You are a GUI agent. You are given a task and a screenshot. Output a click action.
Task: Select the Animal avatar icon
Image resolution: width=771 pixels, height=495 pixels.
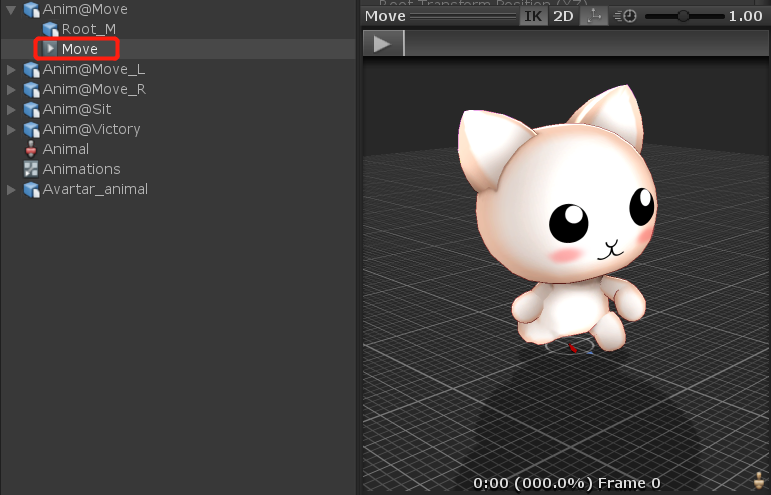(31, 149)
